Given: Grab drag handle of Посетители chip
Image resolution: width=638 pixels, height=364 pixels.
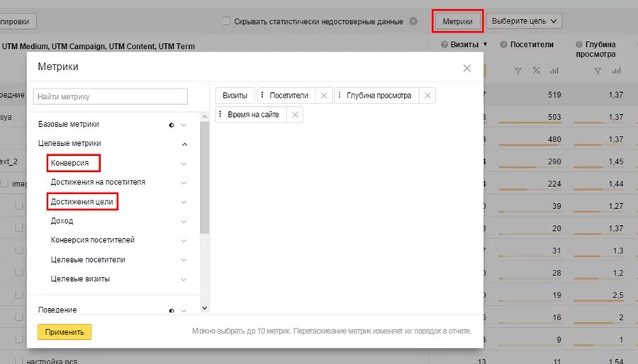Looking at the screenshot, I should click(262, 95).
